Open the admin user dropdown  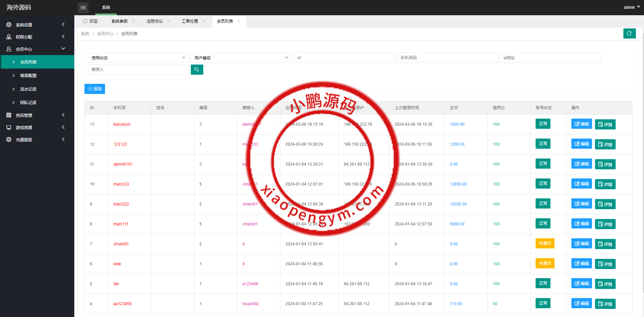coord(632,7)
